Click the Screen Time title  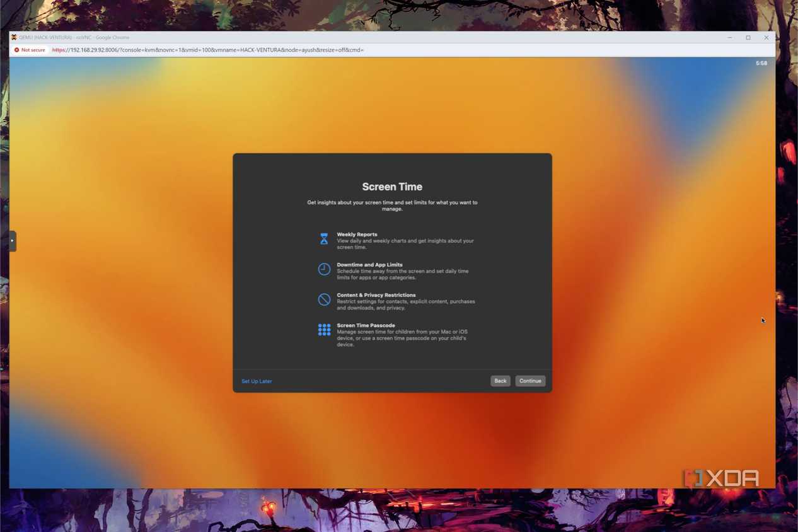(x=392, y=187)
